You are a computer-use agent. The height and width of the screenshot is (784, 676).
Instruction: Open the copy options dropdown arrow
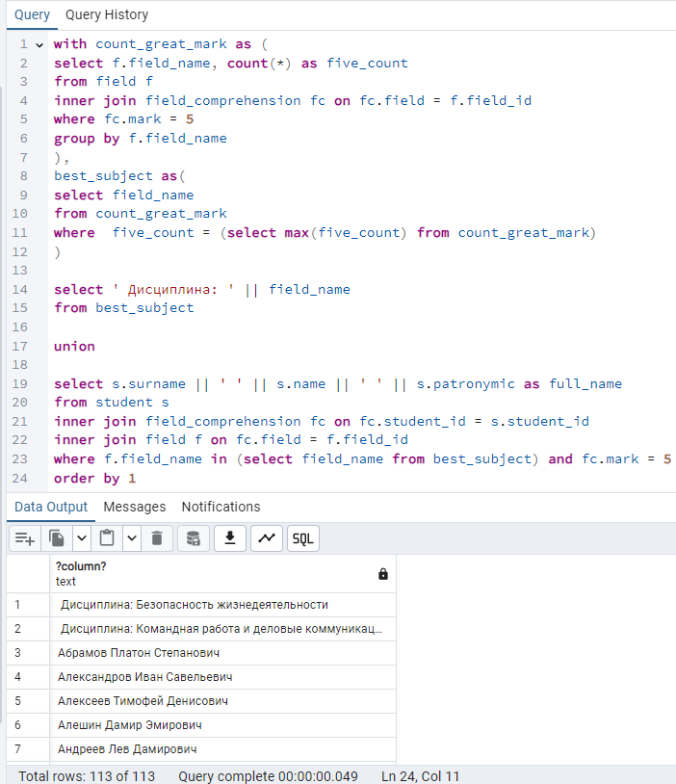(x=82, y=538)
